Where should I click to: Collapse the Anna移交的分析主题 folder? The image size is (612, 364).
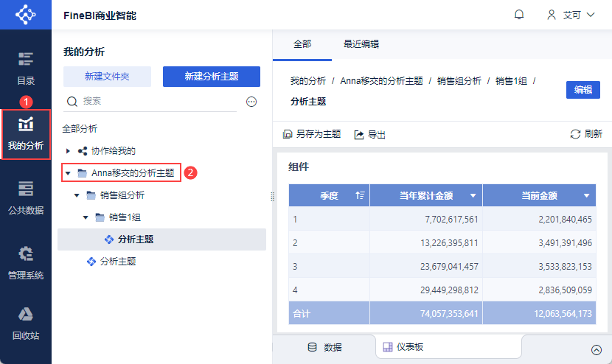[x=68, y=173]
